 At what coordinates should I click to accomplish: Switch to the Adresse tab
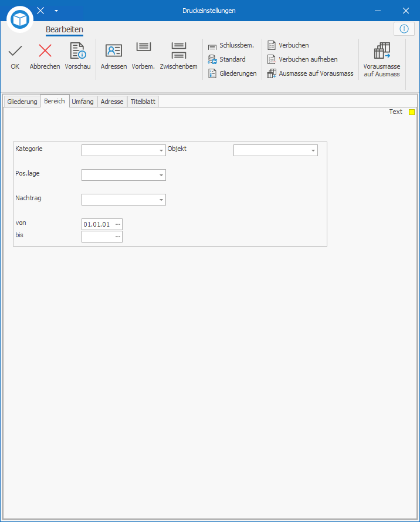coord(112,102)
